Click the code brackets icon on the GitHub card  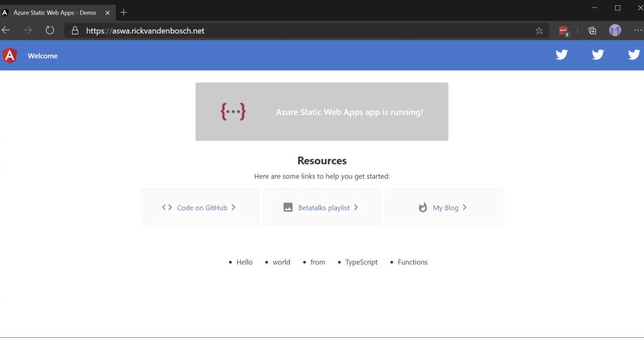[165, 207]
